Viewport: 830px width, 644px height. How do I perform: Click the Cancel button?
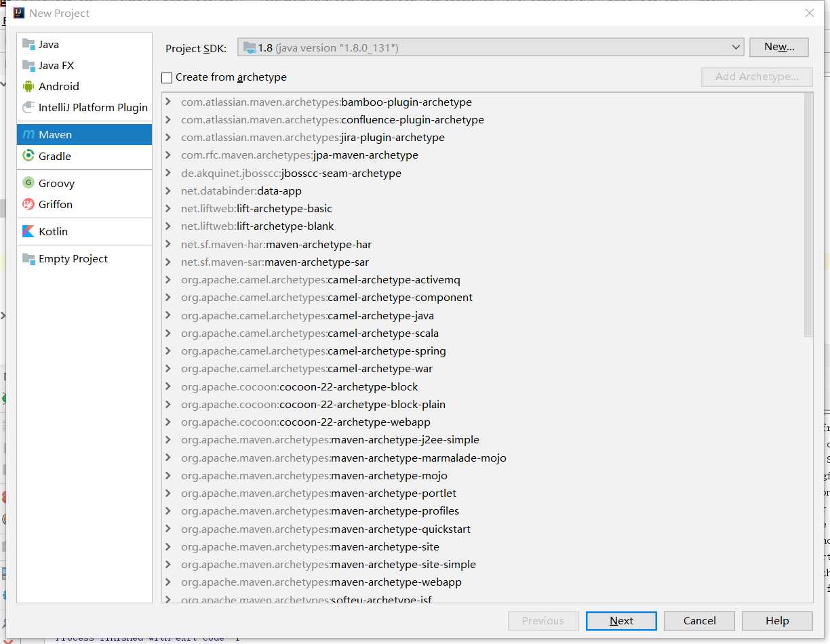699,620
